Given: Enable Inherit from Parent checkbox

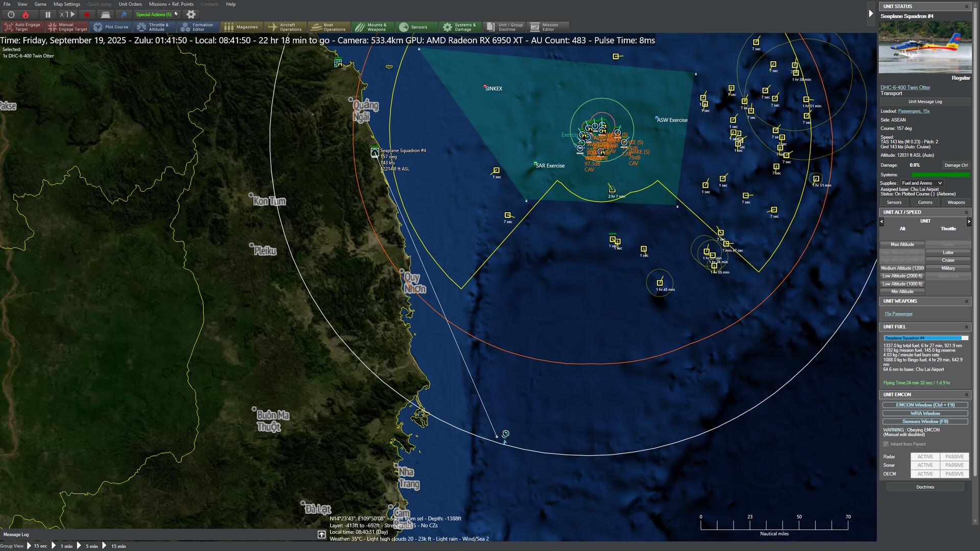Looking at the screenshot, I should click(886, 444).
